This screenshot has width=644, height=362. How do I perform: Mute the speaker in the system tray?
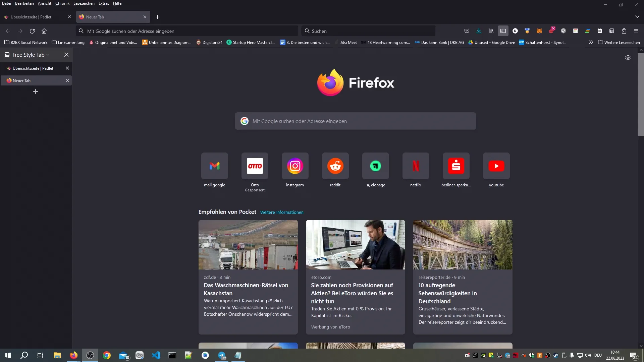pos(588,355)
